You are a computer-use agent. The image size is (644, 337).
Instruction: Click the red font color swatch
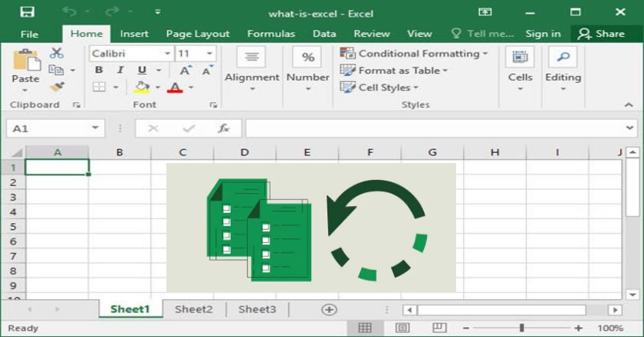pos(174,87)
